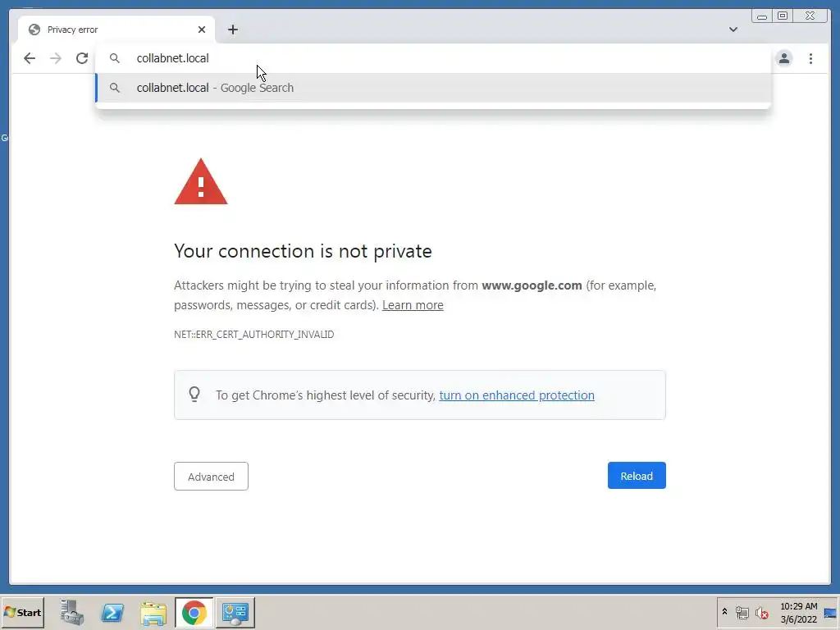Click the search icon in the address bar
840x630 pixels.
point(115,58)
